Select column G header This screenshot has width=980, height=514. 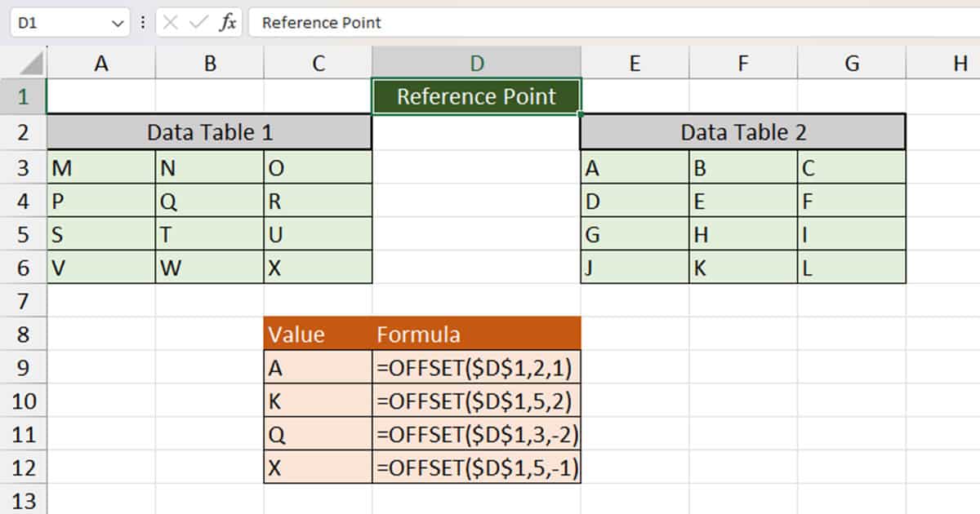pyautogui.click(x=852, y=62)
